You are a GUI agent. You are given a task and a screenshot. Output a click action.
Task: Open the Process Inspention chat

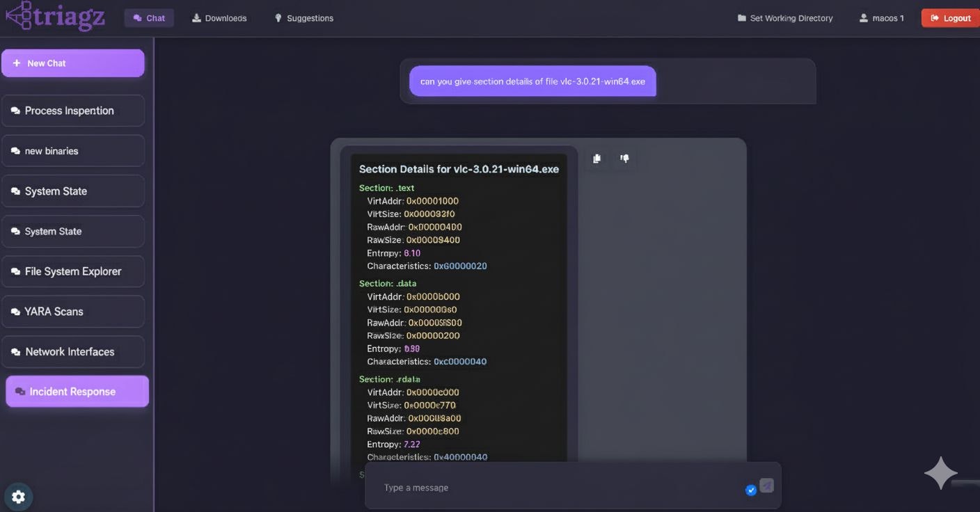tap(73, 111)
